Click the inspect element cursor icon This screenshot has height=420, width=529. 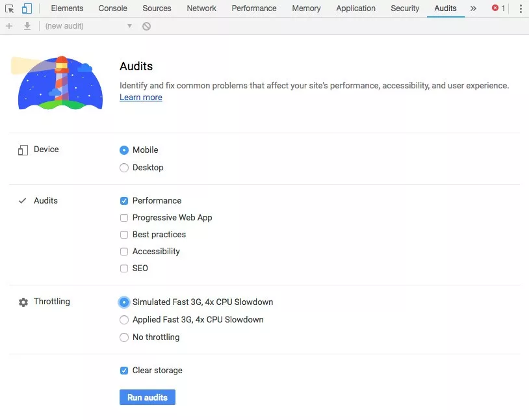click(x=10, y=8)
